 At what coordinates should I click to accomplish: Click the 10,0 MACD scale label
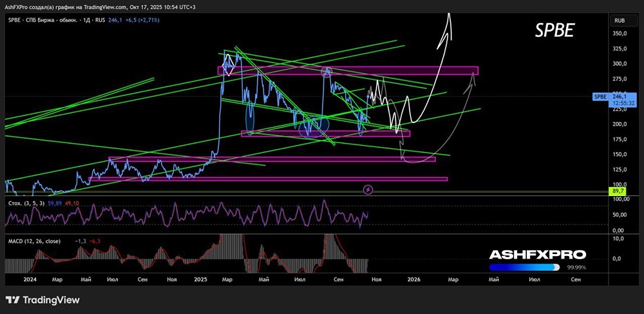click(x=620, y=239)
